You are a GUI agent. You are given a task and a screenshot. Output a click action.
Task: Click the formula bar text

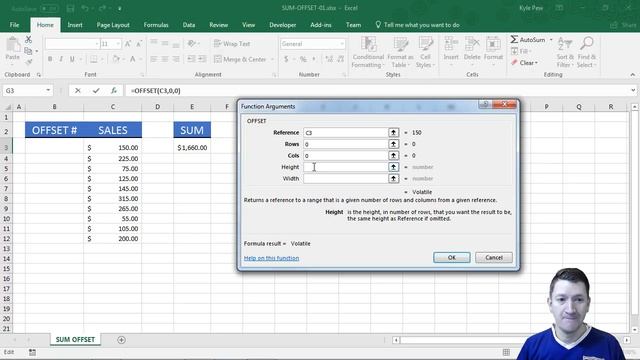coord(156,91)
